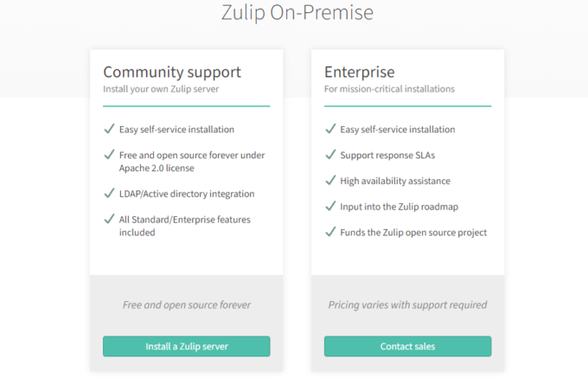Image resolution: width=588 pixels, height=385 pixels.
Task: Click the Support response SLAs feature text
Action: tap(389, 156)
